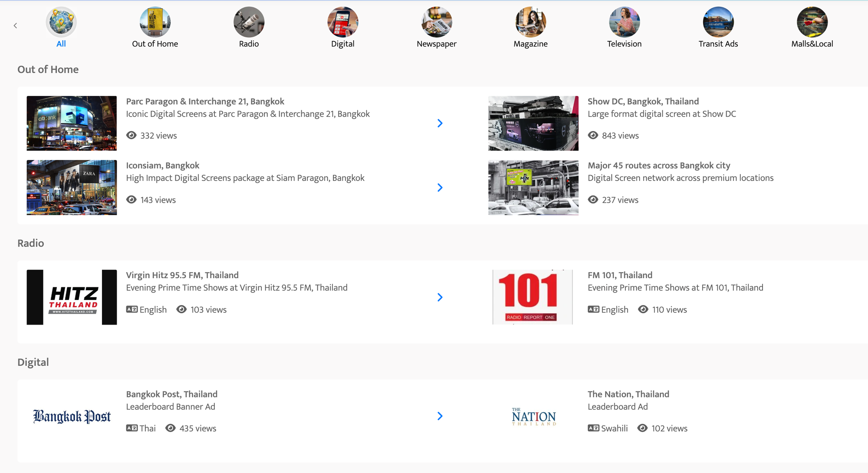Viewport: 868px width, 473px height.
Task: Click the 'Leaderboard Ad' description under The Nation
Action: click(x=618, y=407)
